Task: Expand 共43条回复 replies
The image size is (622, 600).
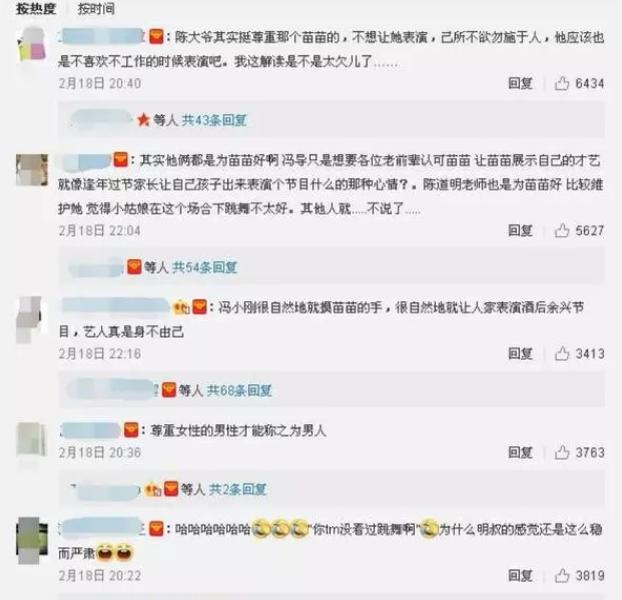Action: coord(214,120)
